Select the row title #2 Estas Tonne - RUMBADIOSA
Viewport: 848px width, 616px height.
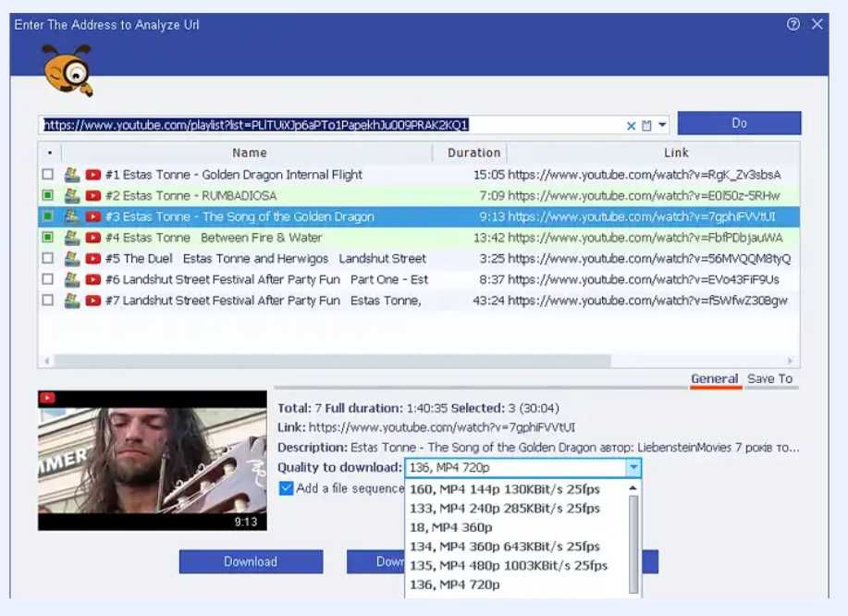click(x=190, y=195)
